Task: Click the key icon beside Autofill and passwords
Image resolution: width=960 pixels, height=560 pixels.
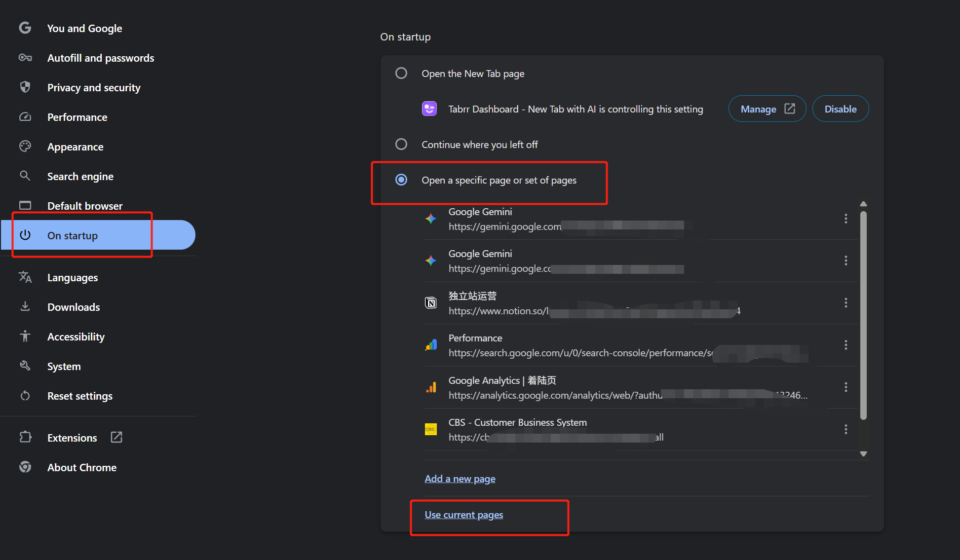Action: click(x=25, y=58)
